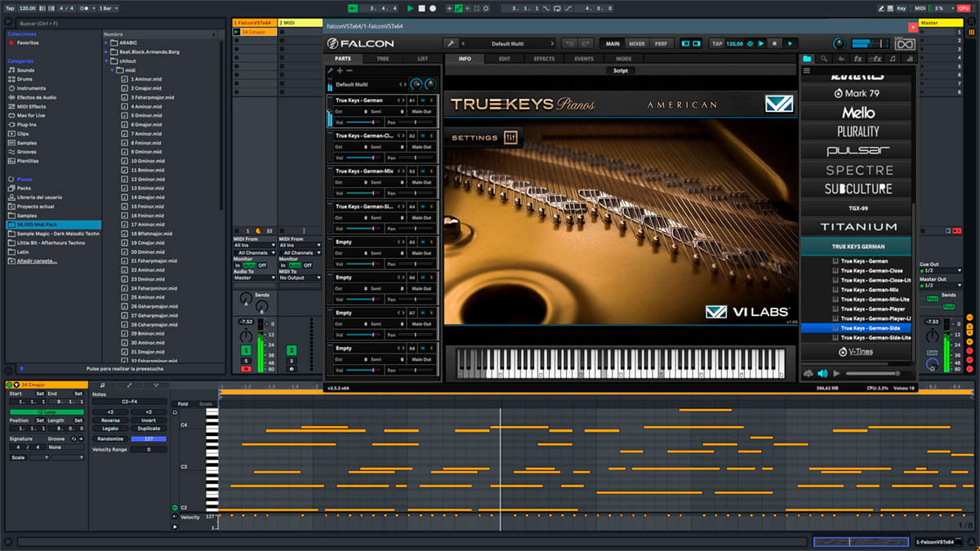This screenshot has height=551, width=980.
Task: Add a new part with the plus icon
Action: 340,71
